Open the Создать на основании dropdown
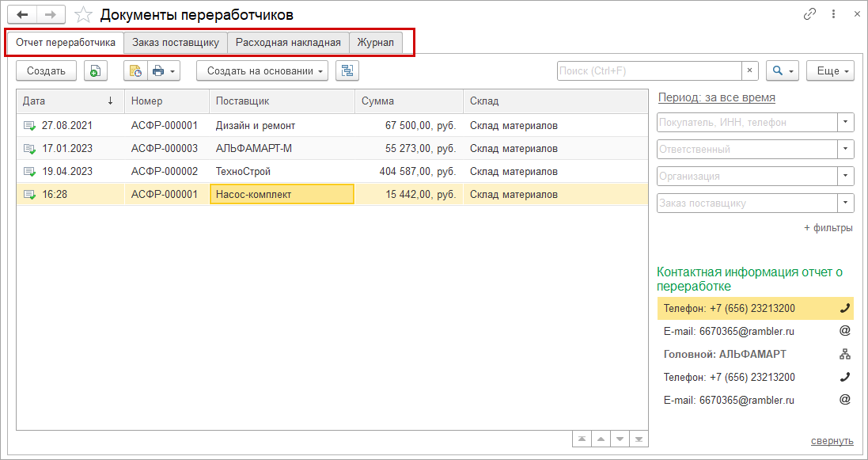This screenshot has height=460, width=868. coord(263,71)
